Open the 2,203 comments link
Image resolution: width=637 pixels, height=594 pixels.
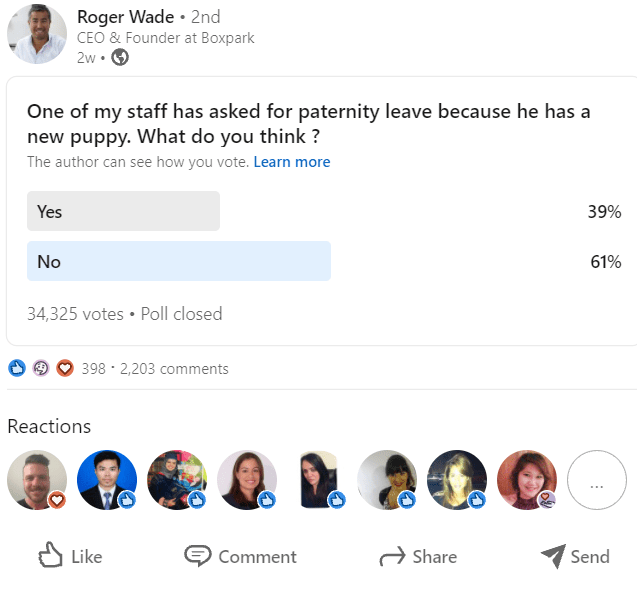[x=174, y=369]
